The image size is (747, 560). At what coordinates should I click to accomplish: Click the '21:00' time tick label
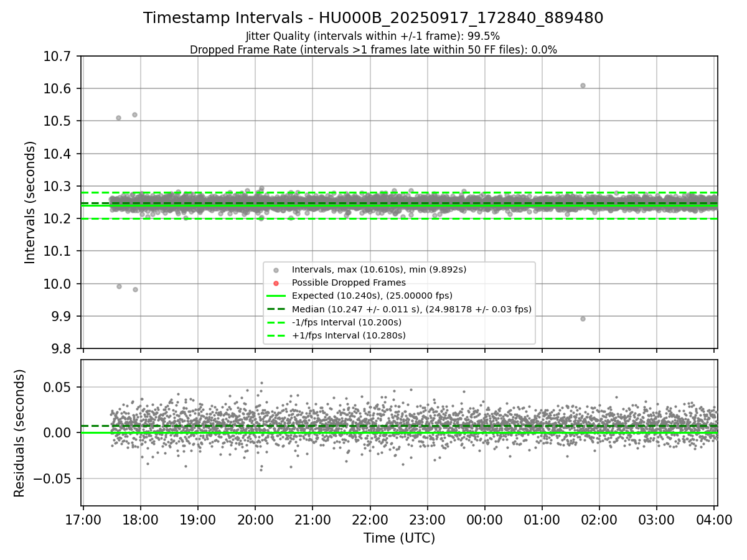point(312,518)
